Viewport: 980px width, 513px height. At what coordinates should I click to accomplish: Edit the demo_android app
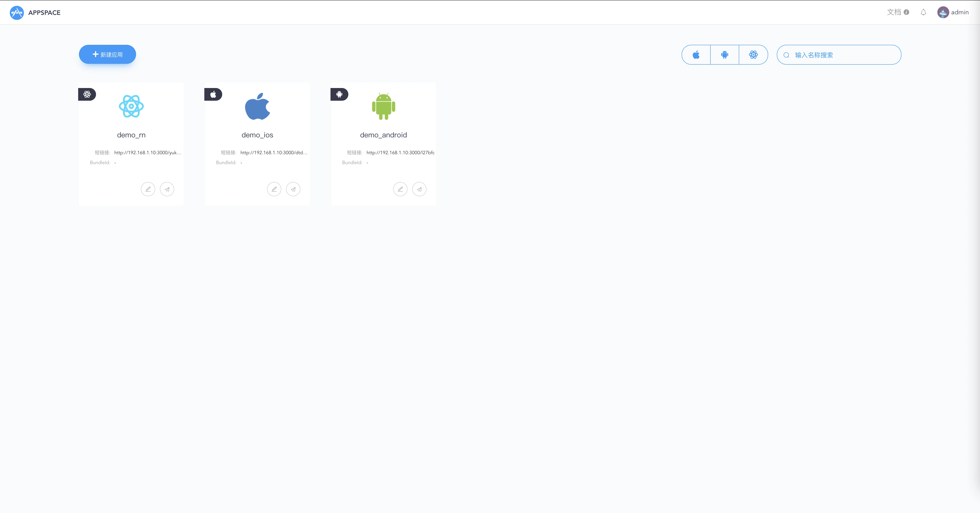400,189
